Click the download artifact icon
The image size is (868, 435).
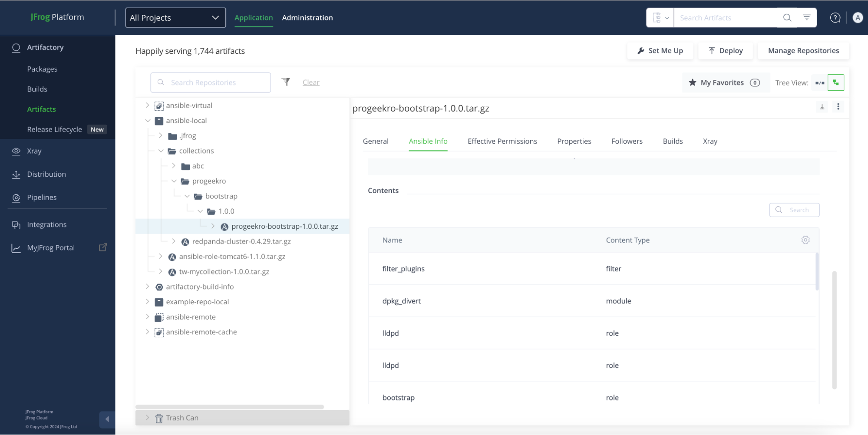point(822,107)
